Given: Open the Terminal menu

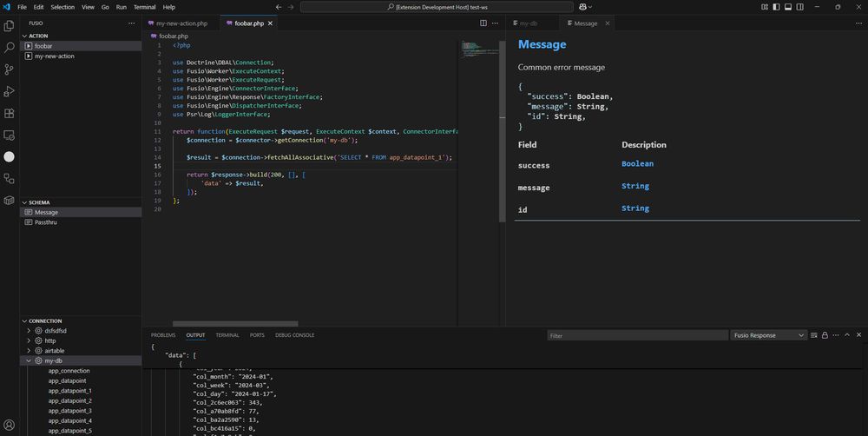Looking at the screenshot, I should coord(144,7).
